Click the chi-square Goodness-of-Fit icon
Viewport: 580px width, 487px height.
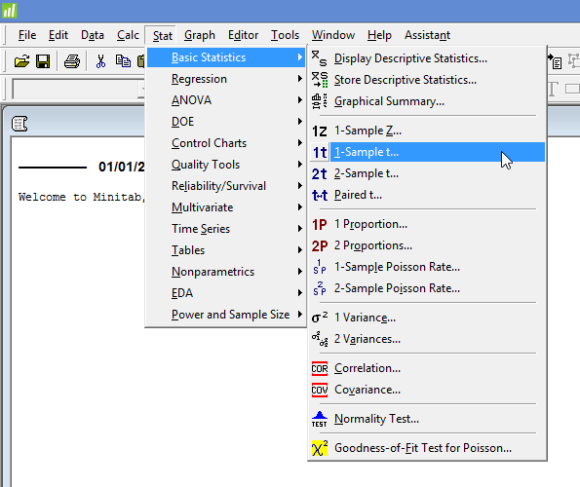[320, 448]
